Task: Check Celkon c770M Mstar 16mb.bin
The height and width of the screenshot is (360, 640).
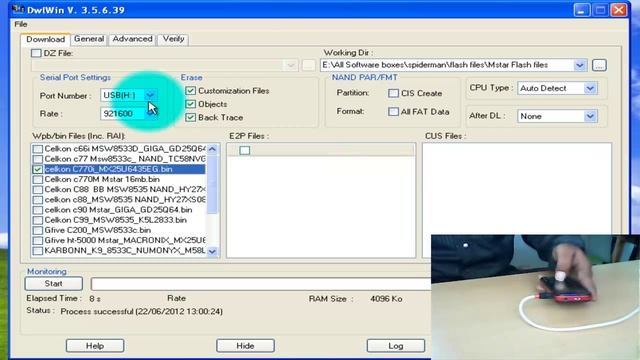Action: 38,180
